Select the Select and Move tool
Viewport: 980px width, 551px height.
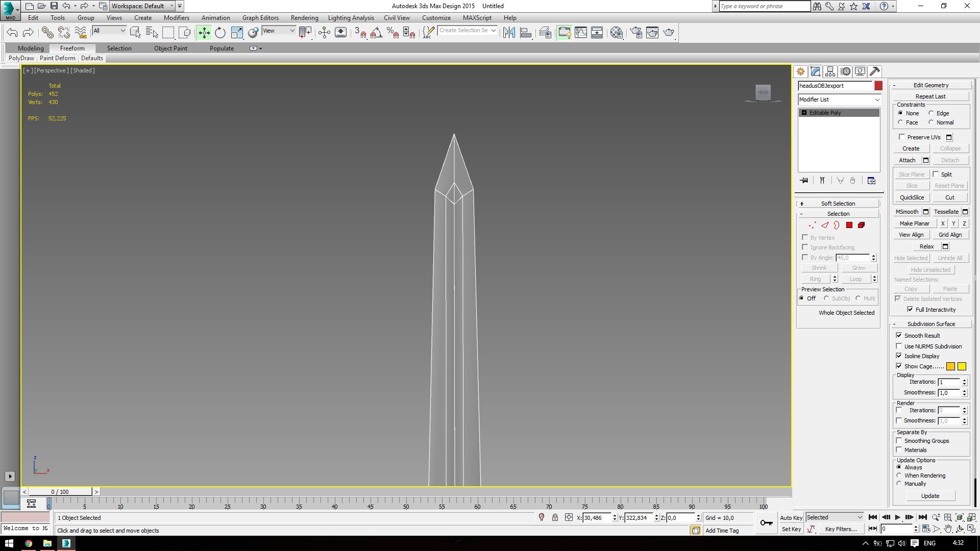[204, 33]
